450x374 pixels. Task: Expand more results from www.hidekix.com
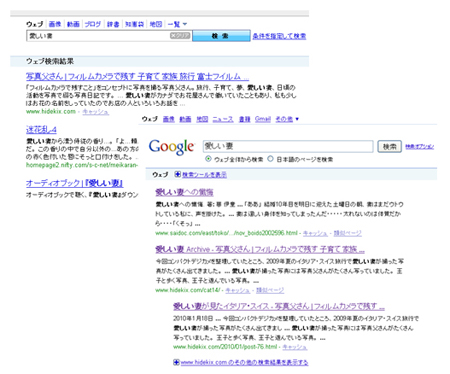244,362
